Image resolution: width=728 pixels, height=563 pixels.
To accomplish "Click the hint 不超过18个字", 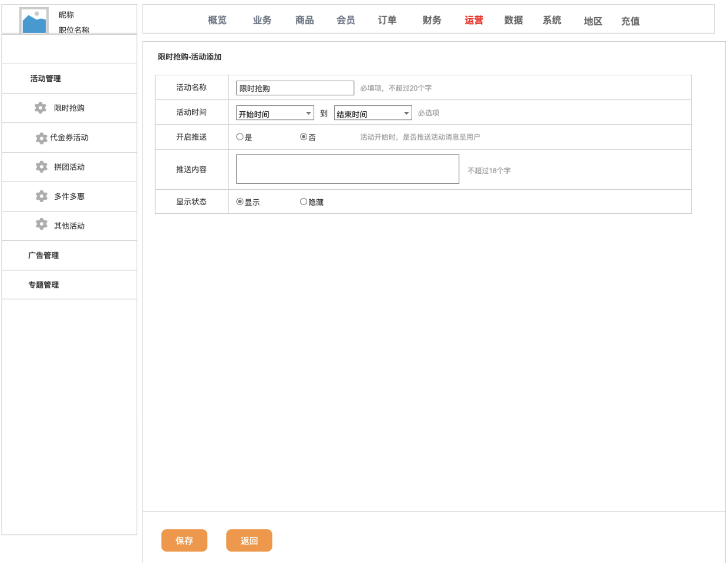I will 489,171.
